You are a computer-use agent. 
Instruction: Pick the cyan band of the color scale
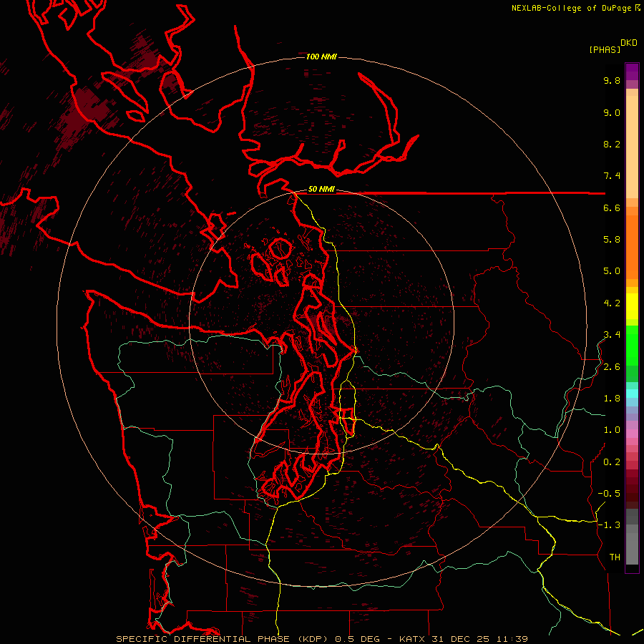click(x=632, y=394)
